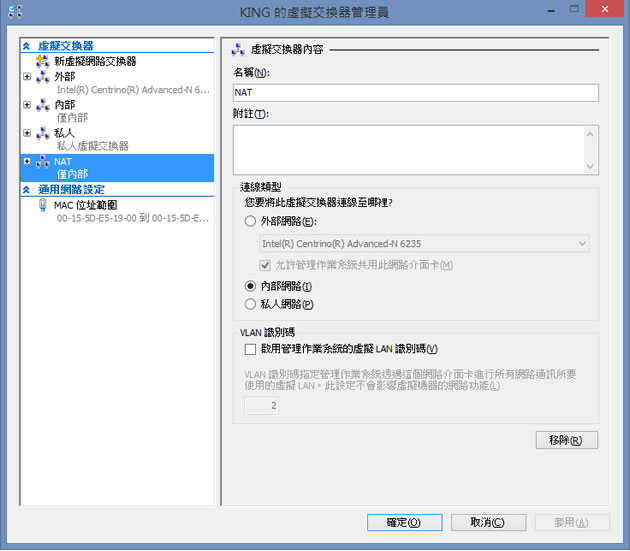Click the 名稱 input field containing NAT
Image resolution: width=630 pixels, height=551 pixels.
pyautogui.click(x=415, y=92)
